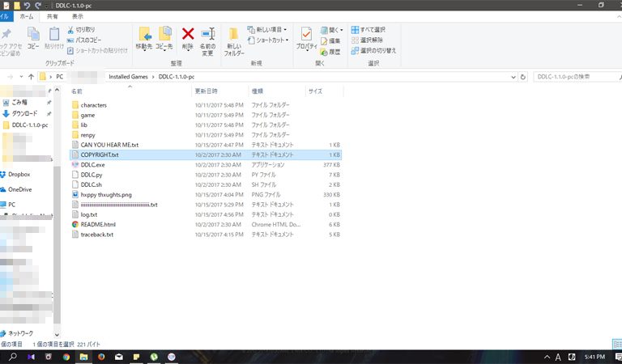Switch to the View (表示) tab
The height and width of the screenshot is (364, 622).
(x=78, y=16)
